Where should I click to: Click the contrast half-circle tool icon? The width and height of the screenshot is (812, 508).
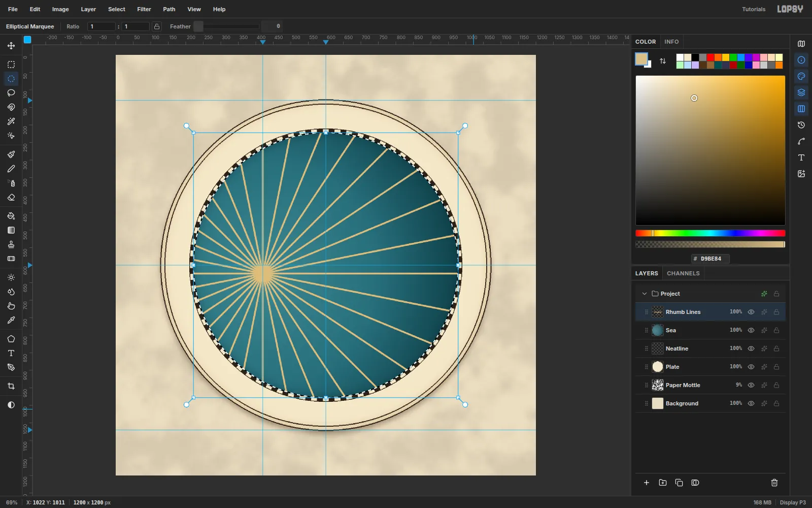pyautogui.click(x=11, y=405)
